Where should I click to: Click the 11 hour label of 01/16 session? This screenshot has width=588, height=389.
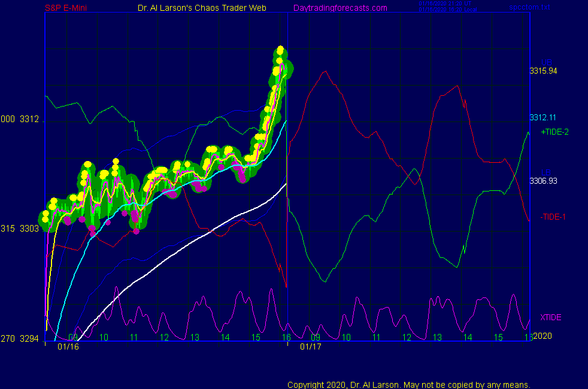[134, 338]
